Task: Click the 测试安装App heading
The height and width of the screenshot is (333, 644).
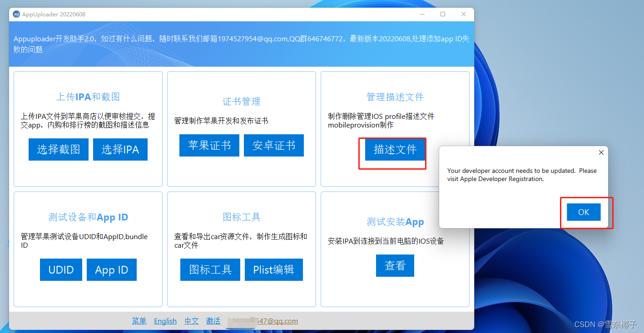Action: tap(395, 222)
